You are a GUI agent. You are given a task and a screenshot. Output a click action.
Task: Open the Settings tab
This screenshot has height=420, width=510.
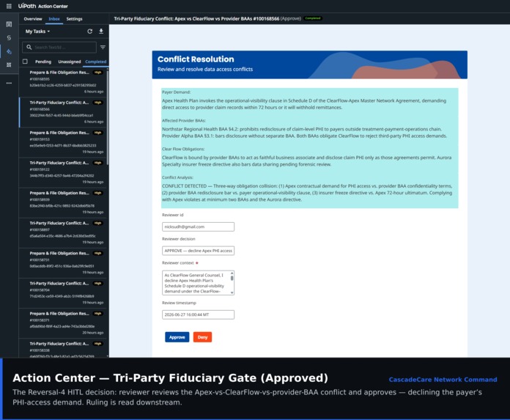(x=74, y=19)
